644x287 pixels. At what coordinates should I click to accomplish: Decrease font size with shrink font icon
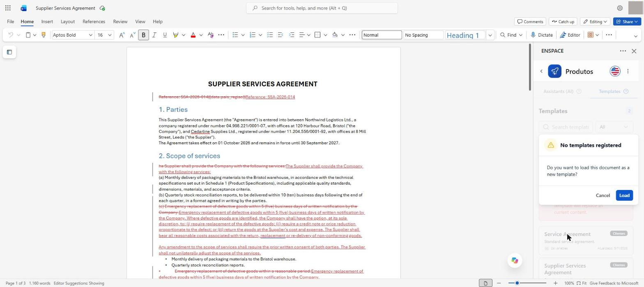pyautogui.click(x=132, y=35)
